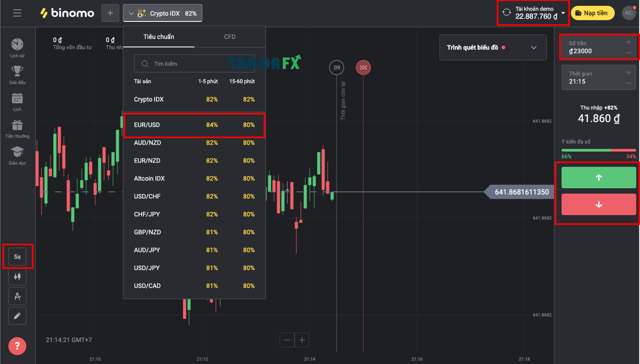
Task: Click the majority opinion sentiment bar
Action: [x=599, y=150]
